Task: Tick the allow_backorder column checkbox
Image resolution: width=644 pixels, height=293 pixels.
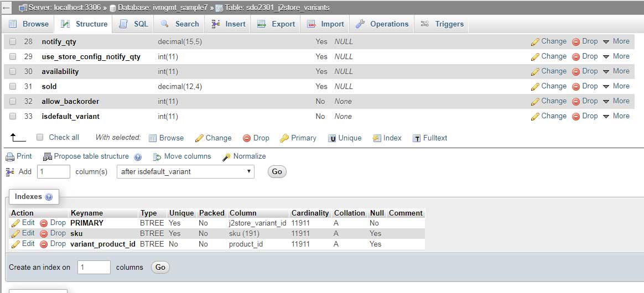Action: pyautogui.click(x=13, y=101)
